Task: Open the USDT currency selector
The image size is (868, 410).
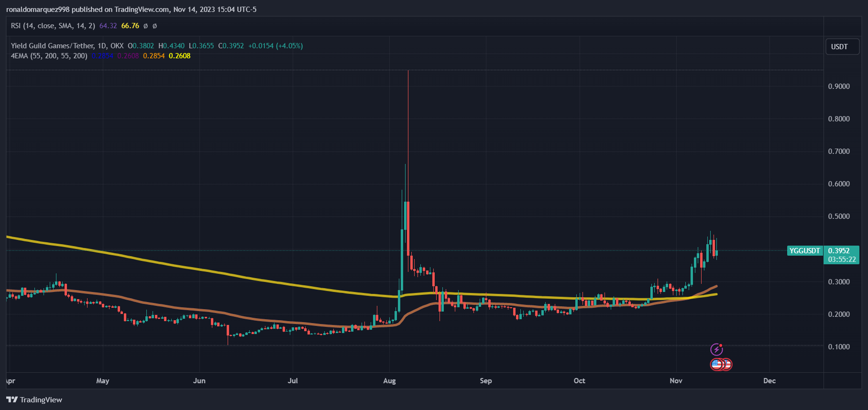Action: point(842,46)
